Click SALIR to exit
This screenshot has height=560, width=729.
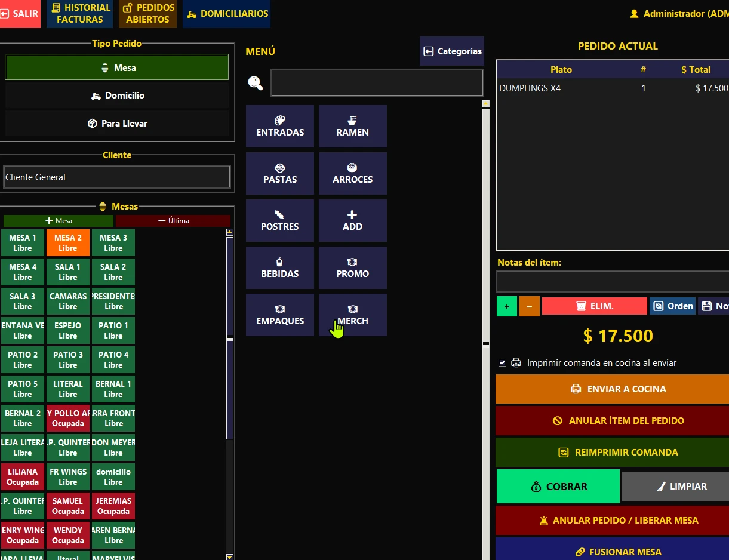point(20,14)
